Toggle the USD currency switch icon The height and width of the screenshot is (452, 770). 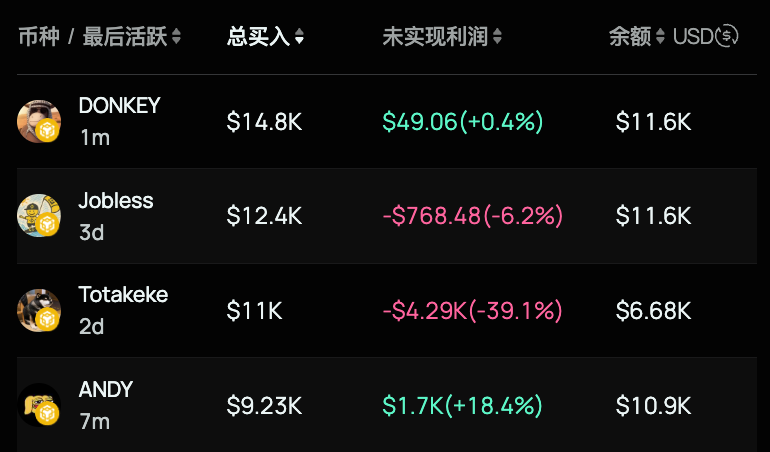(x=727, y=37)
